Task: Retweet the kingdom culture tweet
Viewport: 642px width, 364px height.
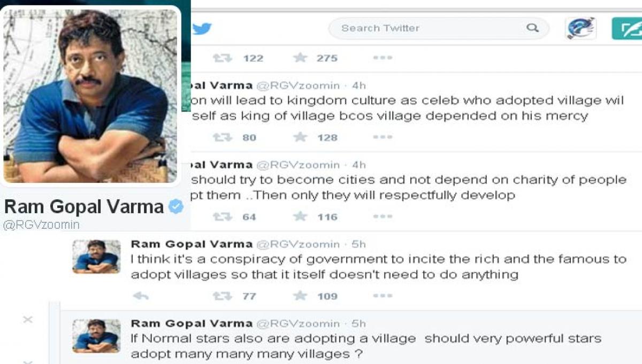Action: [x=222, y=137]
